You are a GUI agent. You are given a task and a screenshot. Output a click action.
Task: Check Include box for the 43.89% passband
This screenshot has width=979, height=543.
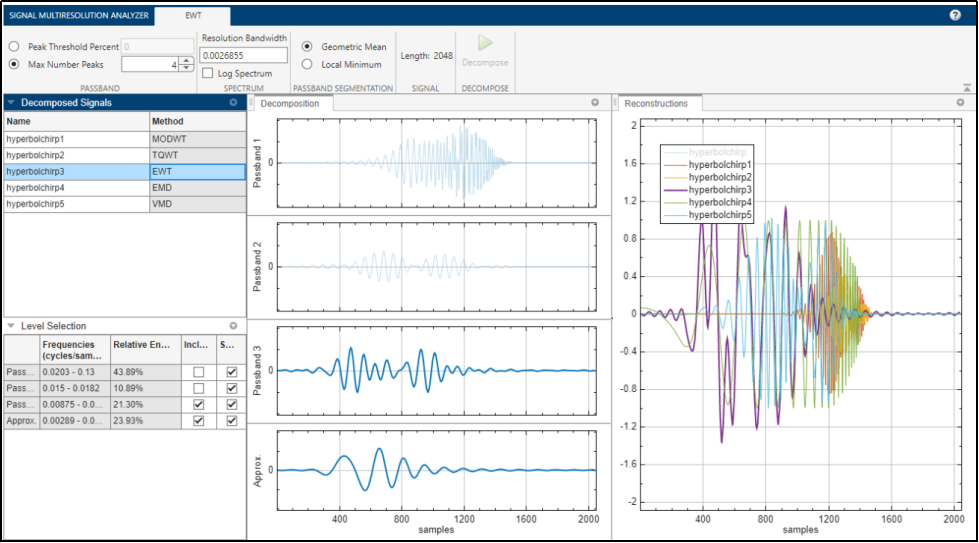pos(199,372)
